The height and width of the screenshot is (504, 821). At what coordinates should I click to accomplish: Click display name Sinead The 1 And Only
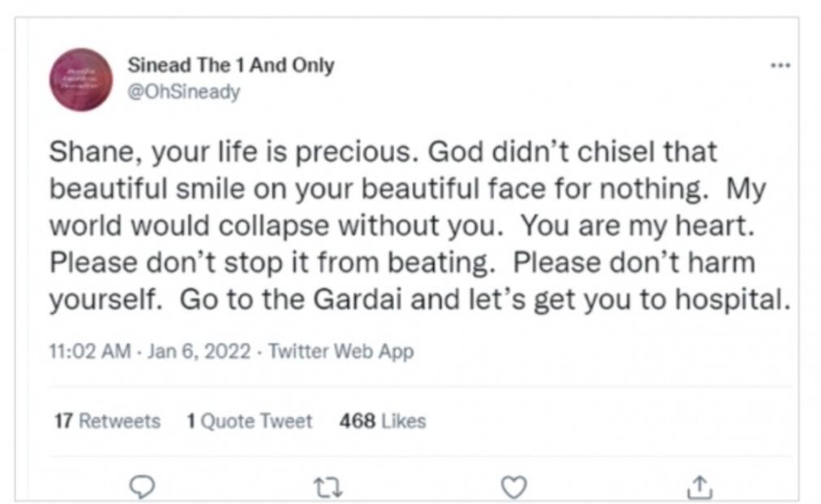click(x=230, y=66)
